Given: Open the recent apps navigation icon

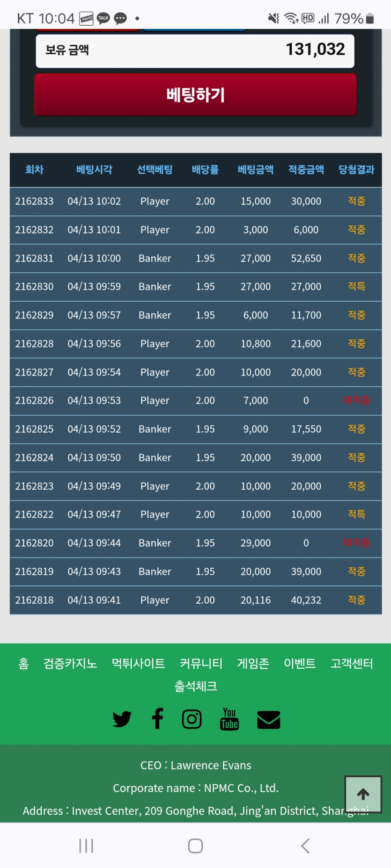Looking at the screenshot, I should coord(86,846).
